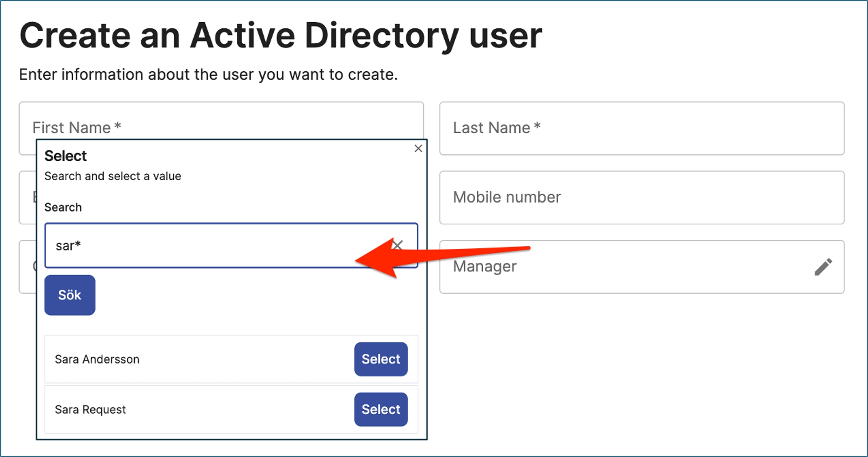This screenshot has width=868, height=457.
Task: Click the Create an Active Directory user heading
Action: pos(281,36)
